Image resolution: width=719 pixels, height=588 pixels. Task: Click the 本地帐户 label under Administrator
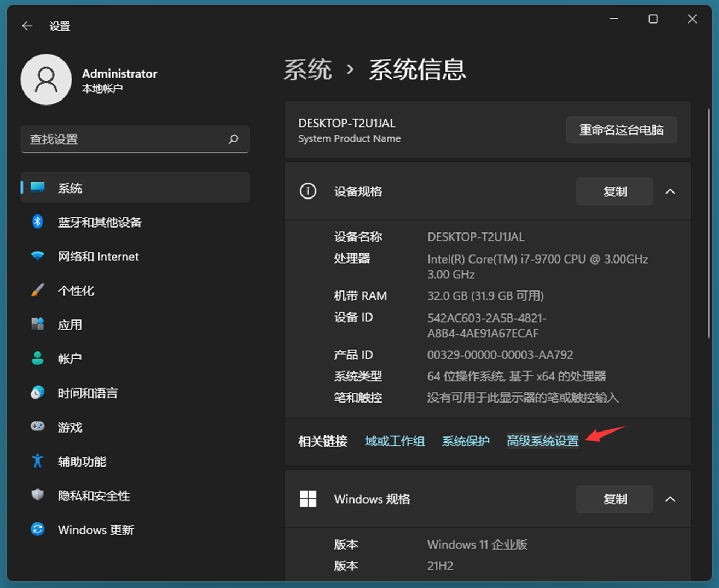click(x=102, y=89)
